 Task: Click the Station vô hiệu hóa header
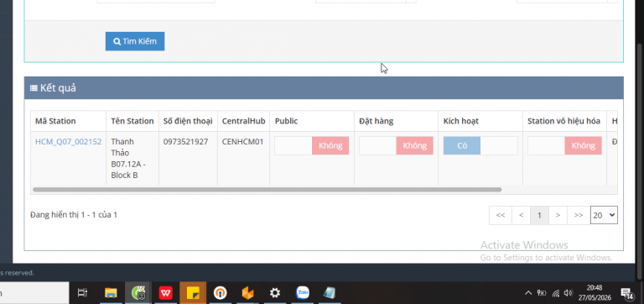tap(563, 121)
